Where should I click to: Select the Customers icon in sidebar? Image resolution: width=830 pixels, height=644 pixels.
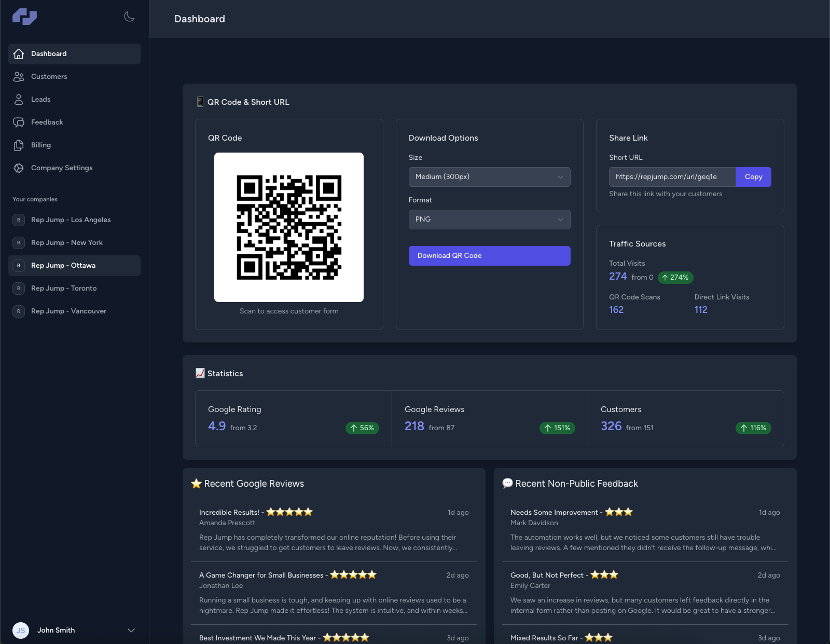pos(19,76)
